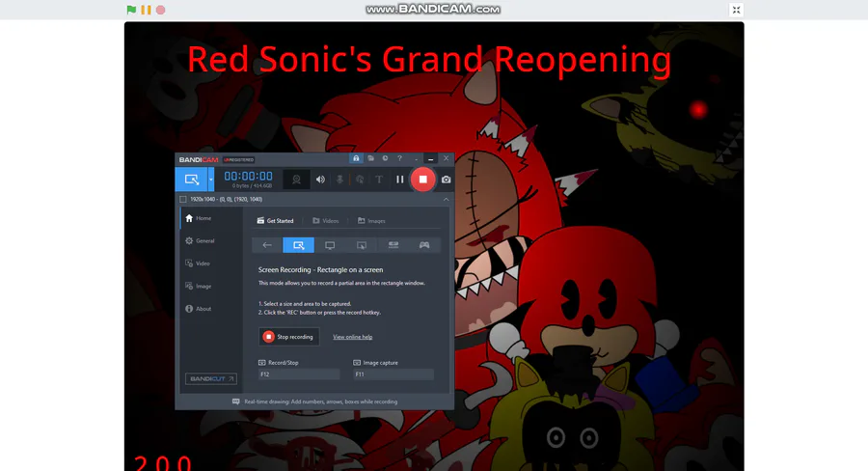This screenshot has width=868, height=471.
Task: Open the Bandicut link button
Action: 211,379
